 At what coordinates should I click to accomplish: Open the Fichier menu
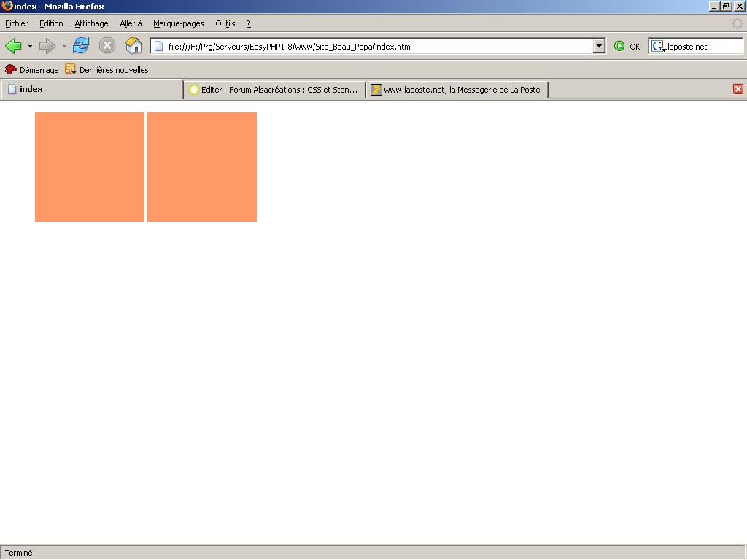click(x=16, y=23)
